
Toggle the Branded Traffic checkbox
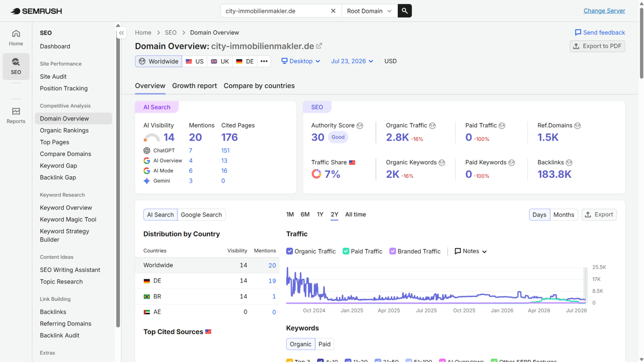(x=393, y=251)
